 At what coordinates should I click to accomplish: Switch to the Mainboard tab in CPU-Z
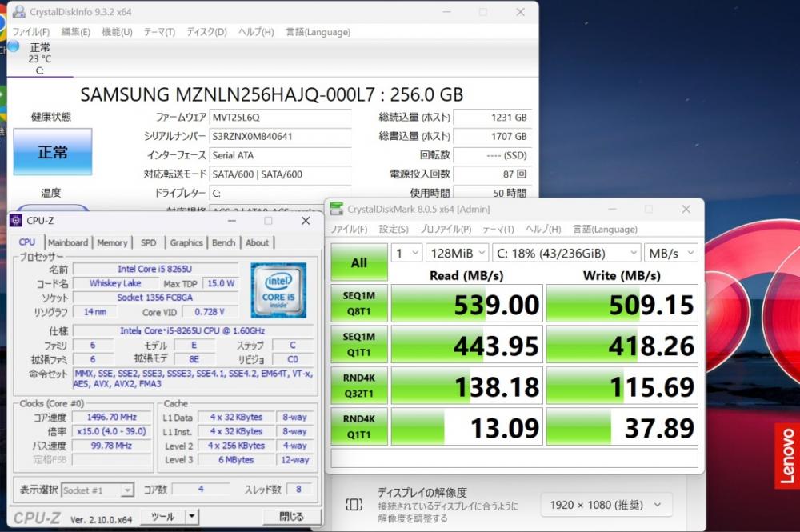tap(68, 242)
